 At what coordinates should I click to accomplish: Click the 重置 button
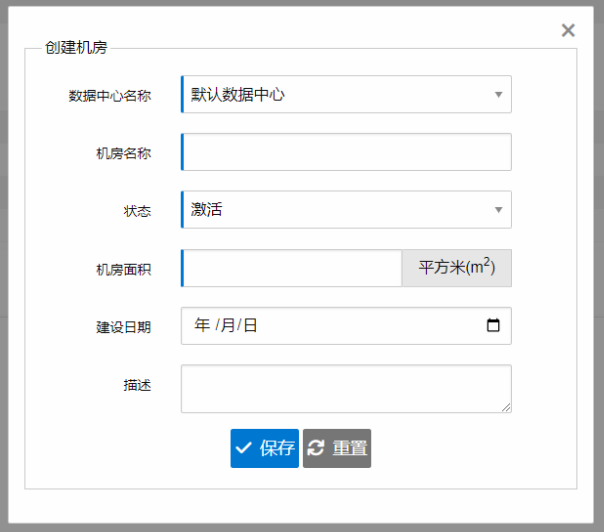pos(337,448)
